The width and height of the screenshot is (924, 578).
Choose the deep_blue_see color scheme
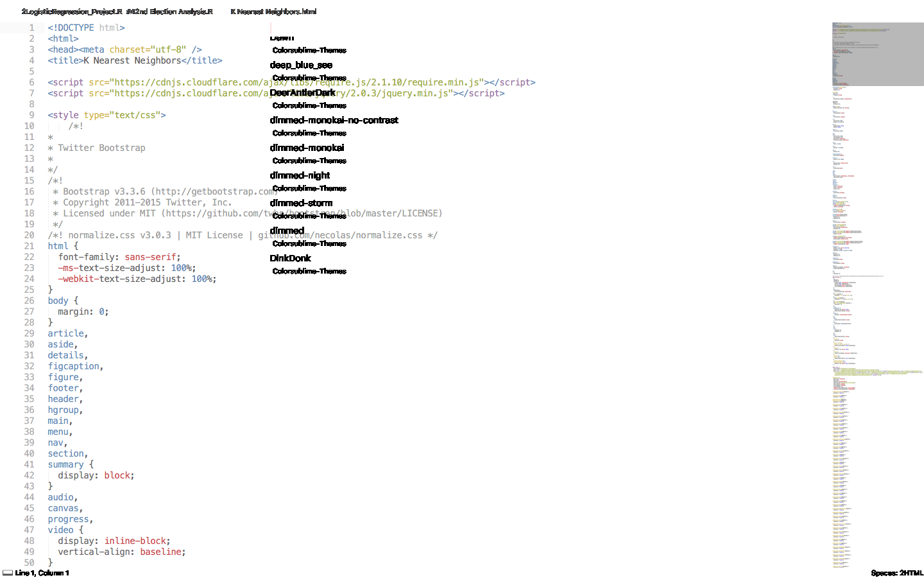pos(301,65)
